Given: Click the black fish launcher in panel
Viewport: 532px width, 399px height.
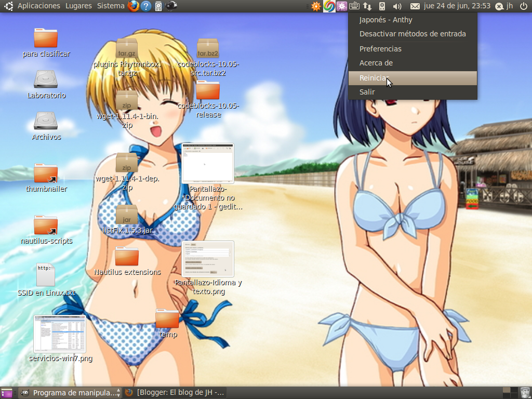Looking at the screenshot, I should 171,6.
